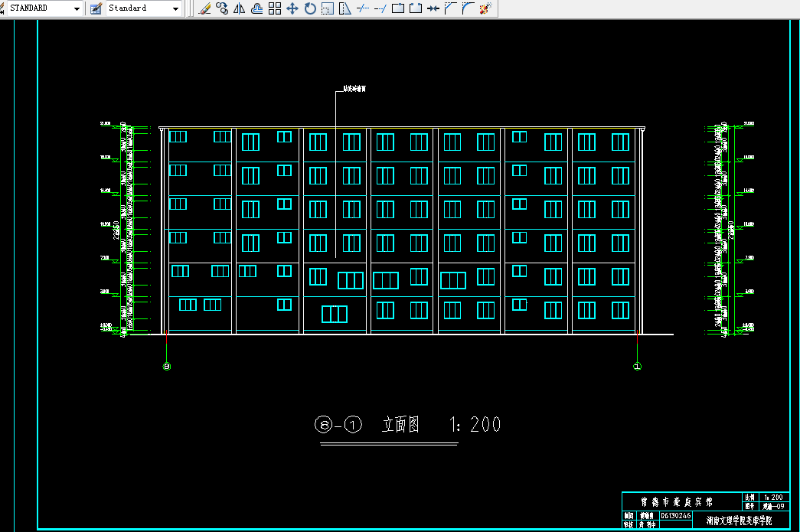Select the Erase tool
Viewport: 800px width, 532px height.
205,8
